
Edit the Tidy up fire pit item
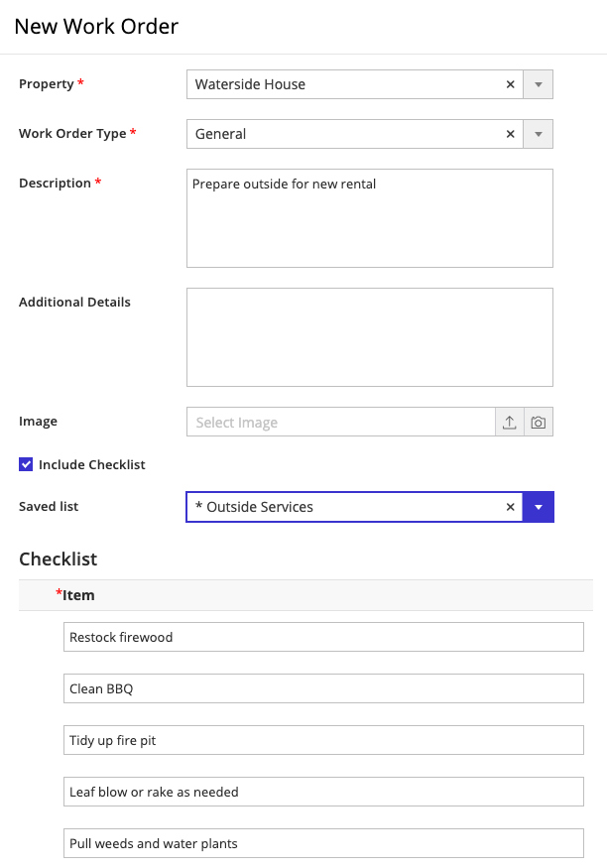pos(323,740)
